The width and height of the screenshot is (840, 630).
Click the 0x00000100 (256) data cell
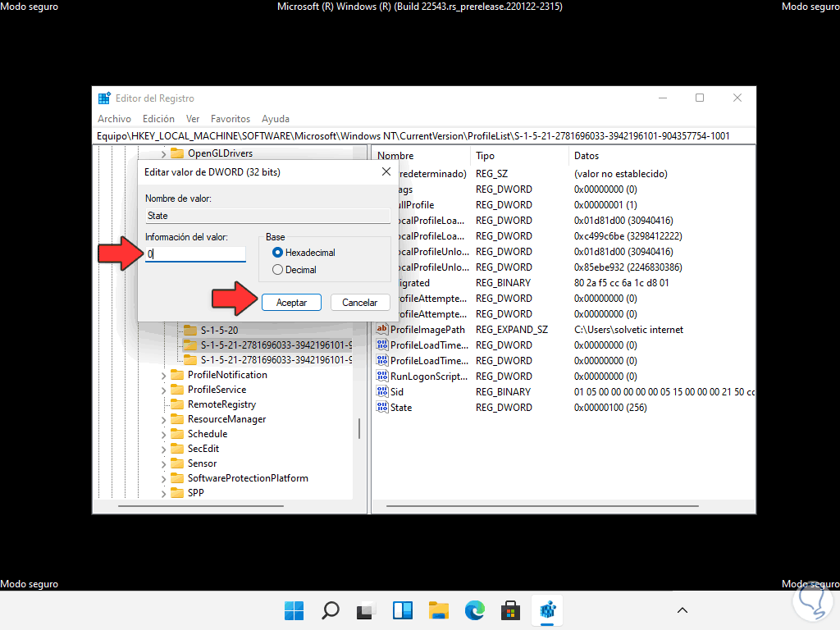(x=610, y=408)
